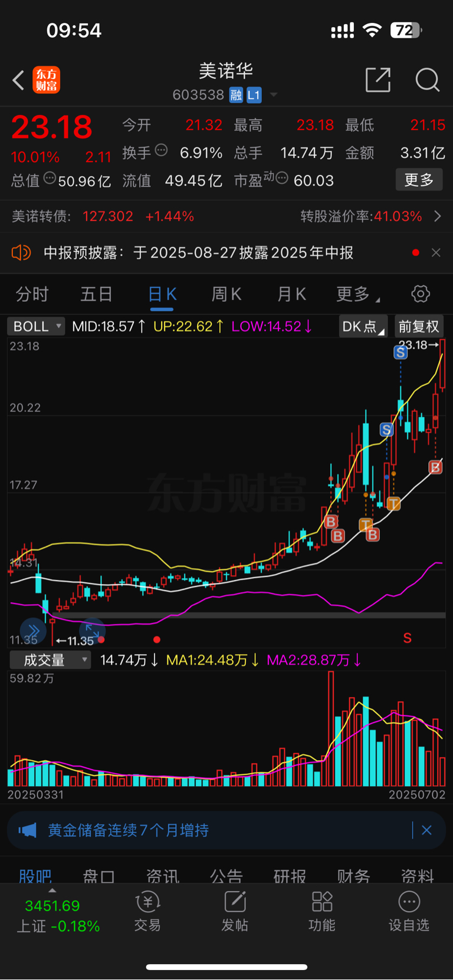This screenshot has width=453, height=980.
Task: Tap the Wi-Fi status icon
Action: (372, 30)
